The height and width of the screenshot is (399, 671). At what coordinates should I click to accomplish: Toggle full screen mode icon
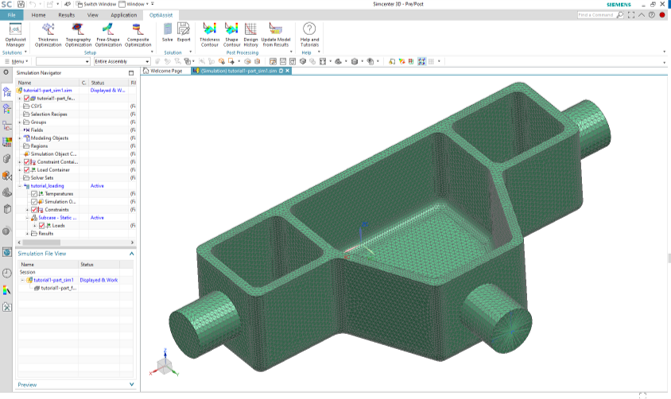tap(632, 15)
